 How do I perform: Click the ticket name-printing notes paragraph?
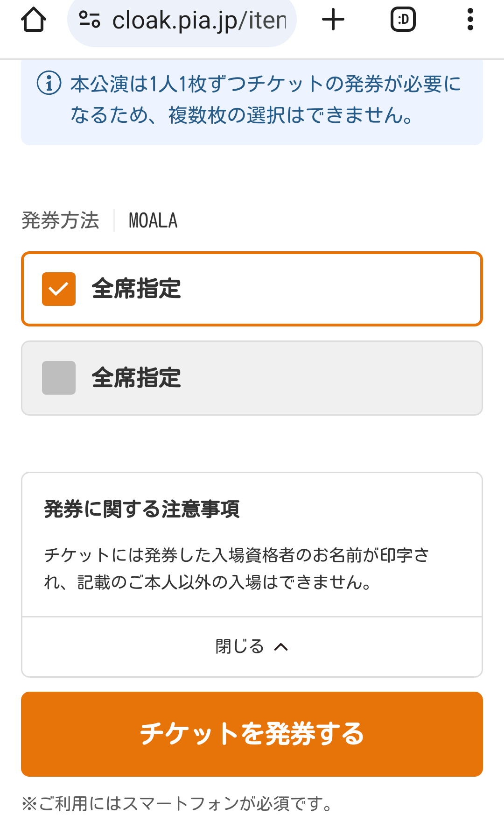(236, 569)
